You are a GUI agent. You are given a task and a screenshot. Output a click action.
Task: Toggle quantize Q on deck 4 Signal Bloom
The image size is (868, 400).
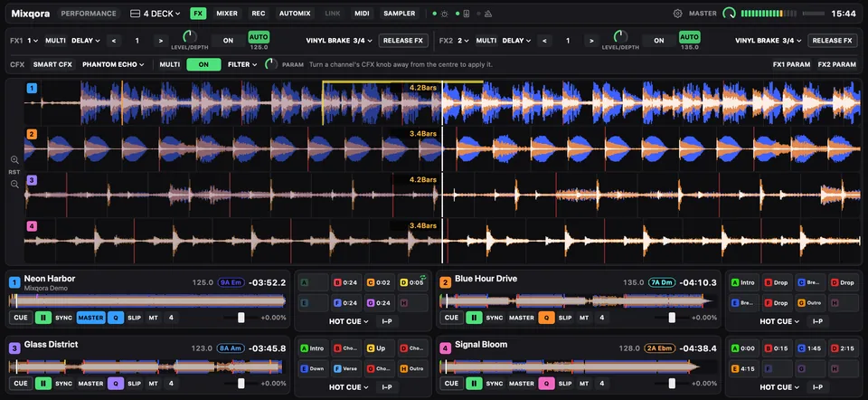pos(546,384)
